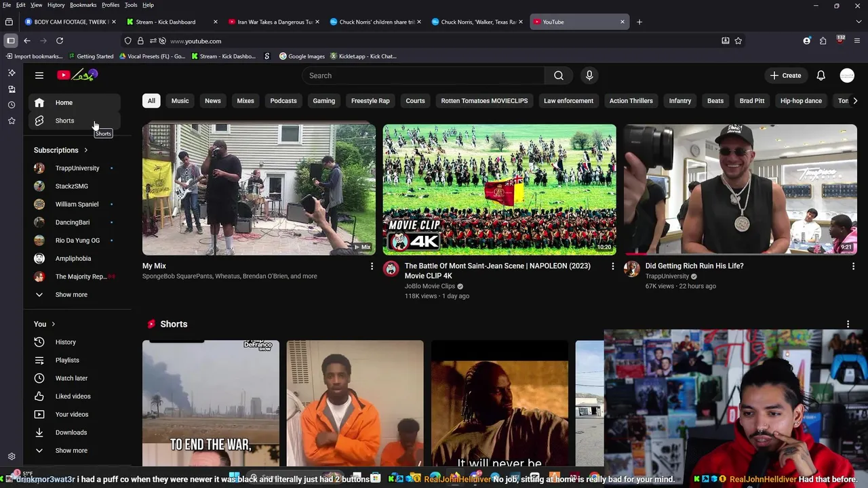The height and width of the screenshot is (488, 868).
Task: Select the Music filter chip
Action: (x=180, y=101)
